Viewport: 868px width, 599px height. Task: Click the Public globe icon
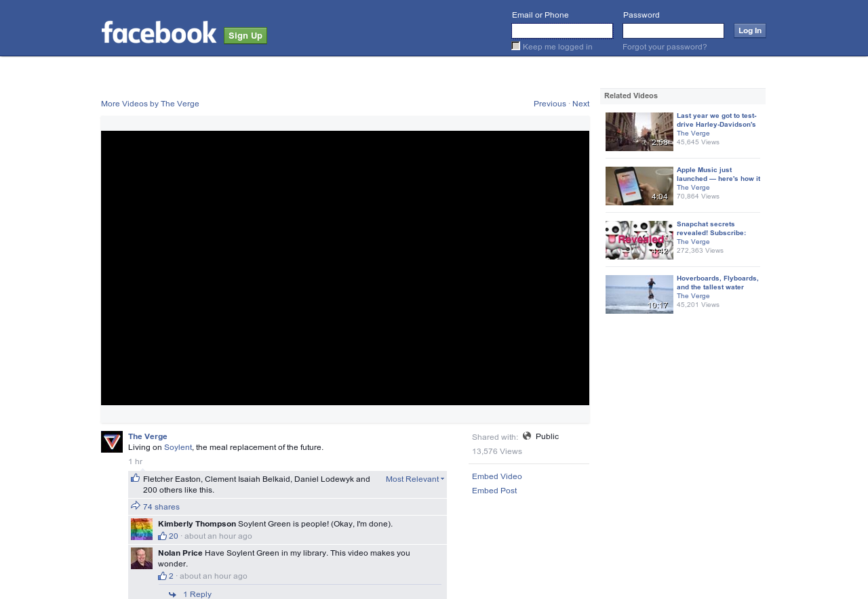pos(527,436)
